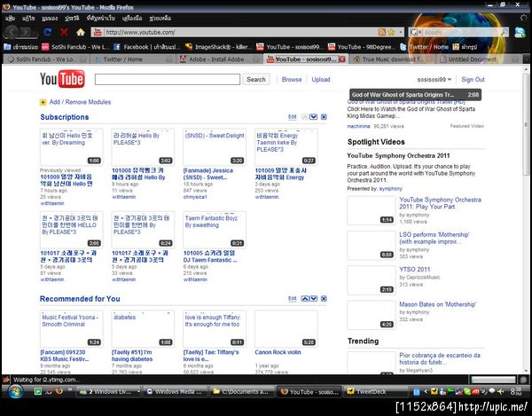
Task: Click the YouTube logo
Action: pos(62,79)
